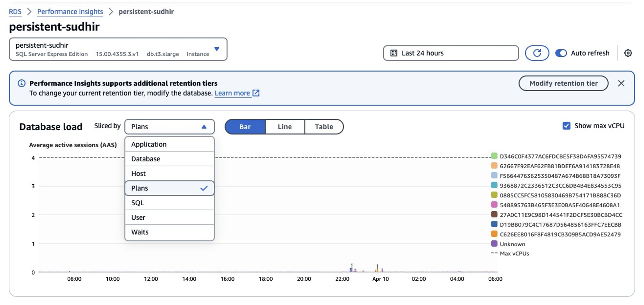
Task: Click legend entry 9368872C2336512C3CC6DB4B4E834553C95
Action: 561,186
